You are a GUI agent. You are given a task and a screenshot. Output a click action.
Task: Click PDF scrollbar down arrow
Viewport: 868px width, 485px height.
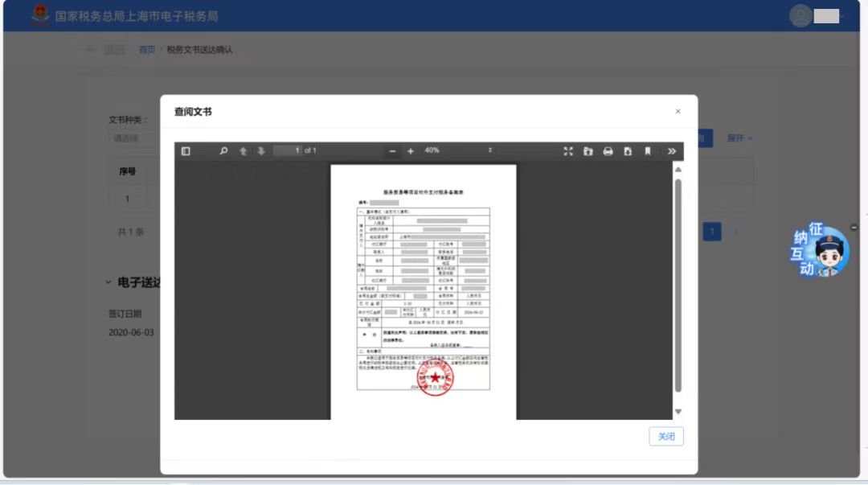pyautogui.click(x=678, y=411)
